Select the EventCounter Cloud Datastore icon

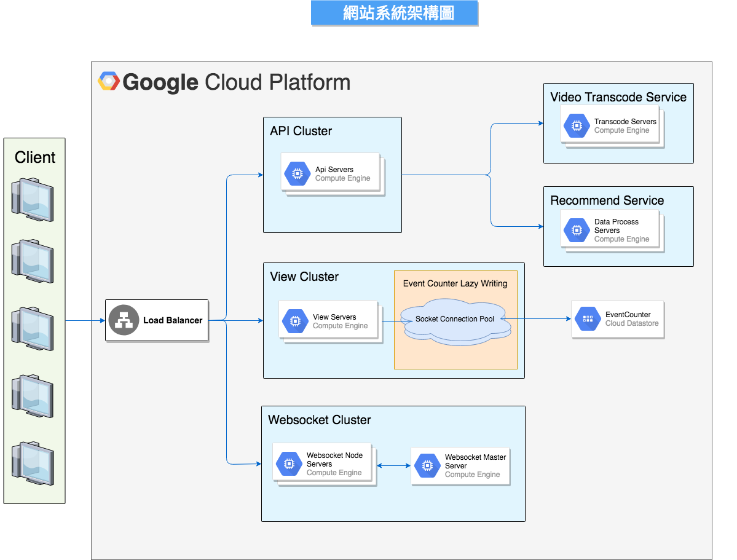pyautogui.click(x=588, y=319)
